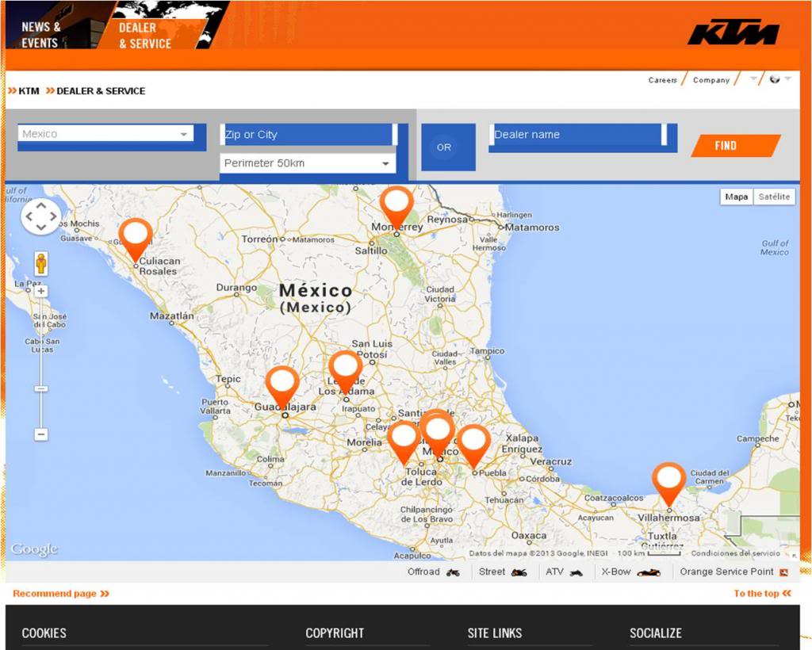Open the News & Events tab
Viewport: 812px width, 650px height.
41,35
